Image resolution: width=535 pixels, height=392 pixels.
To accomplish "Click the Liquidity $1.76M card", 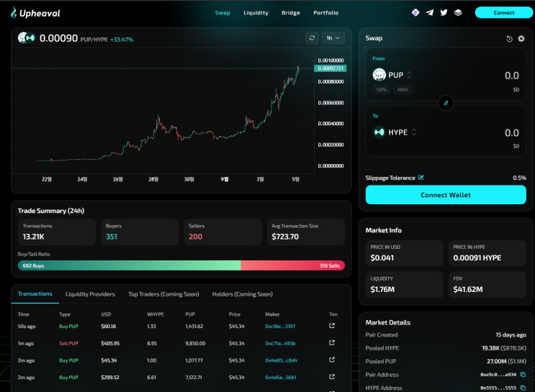I will tap(405, 285).
